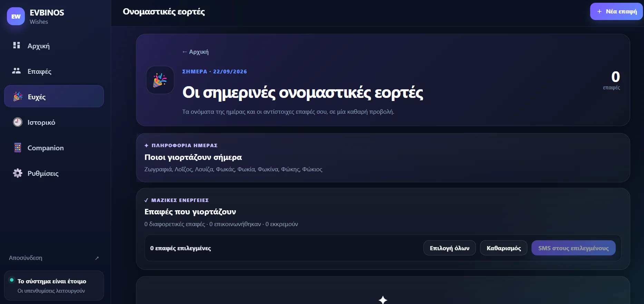Screen dimensions: 644x304
Task: Click the Ονομαστικές εορτές page title
Action: 164,12
